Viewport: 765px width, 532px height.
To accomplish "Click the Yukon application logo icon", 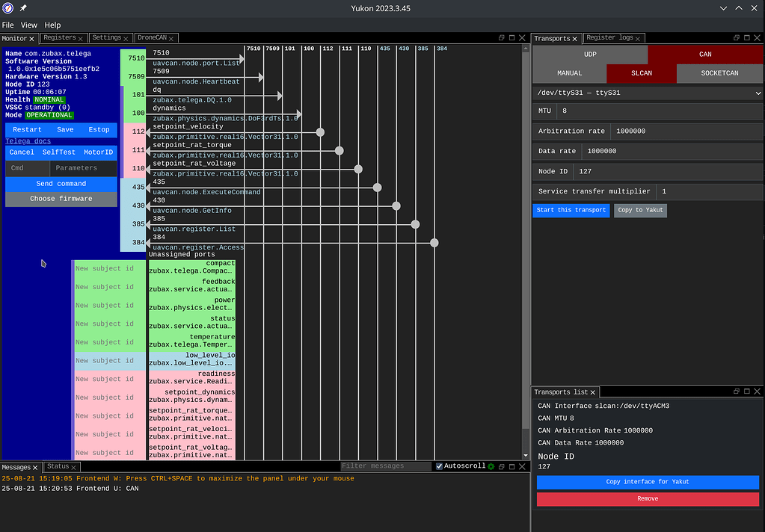I will pyautogui.click(x=7, y=7).
